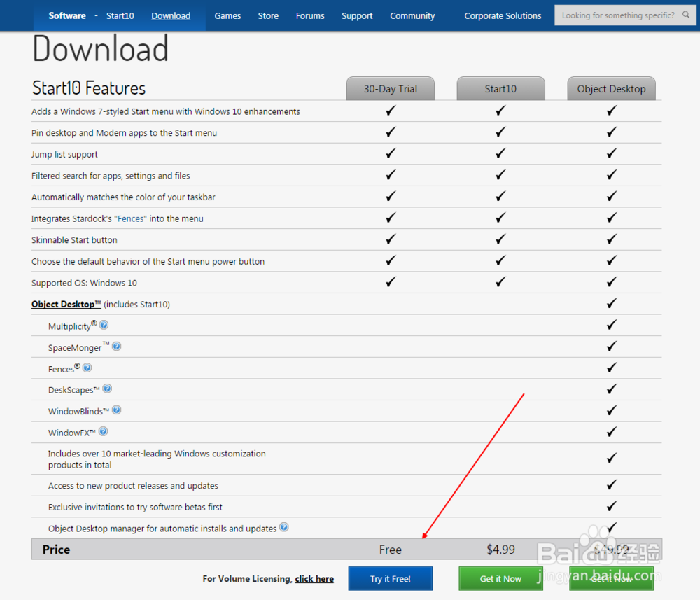The image size is (700, 600).
Task: Select the Start10 column header
Action: coord(501,88)
